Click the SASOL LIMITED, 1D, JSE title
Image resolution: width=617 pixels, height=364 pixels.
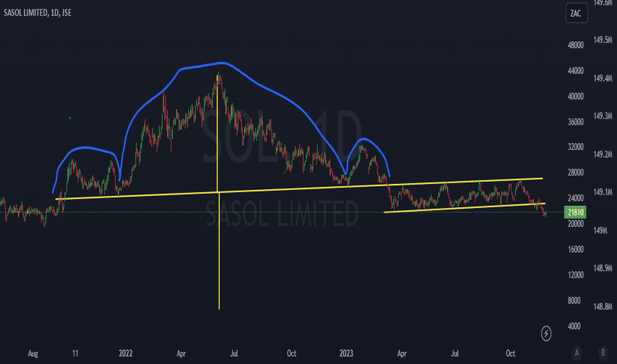click(x=37, y=13)
